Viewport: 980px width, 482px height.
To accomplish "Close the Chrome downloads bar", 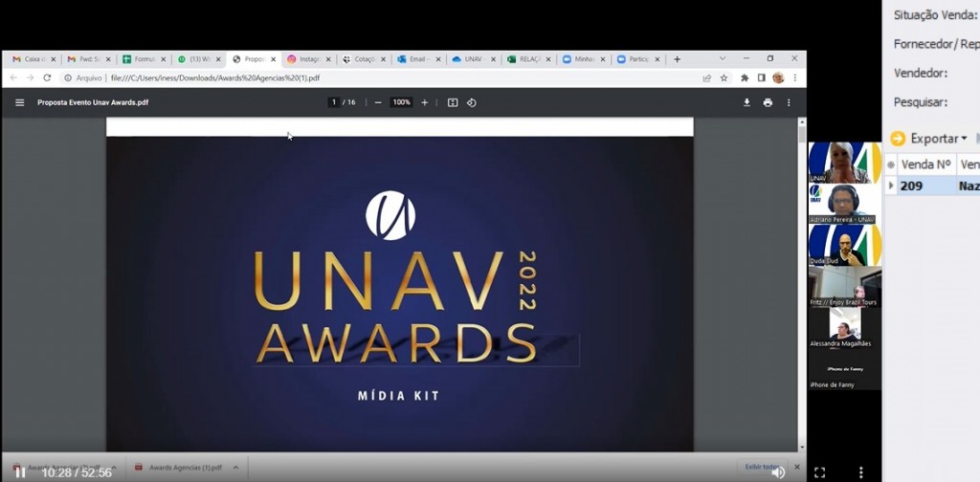I will [x=797, y=467].
